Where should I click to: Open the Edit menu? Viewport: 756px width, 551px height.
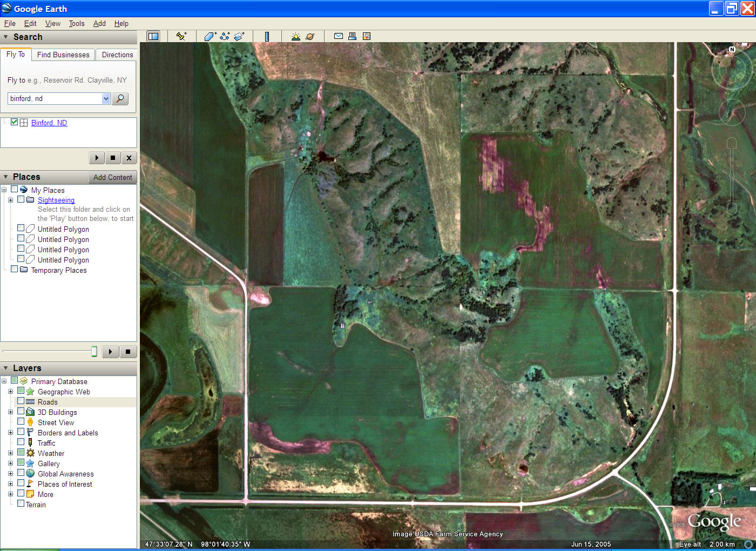coord(30,23)
